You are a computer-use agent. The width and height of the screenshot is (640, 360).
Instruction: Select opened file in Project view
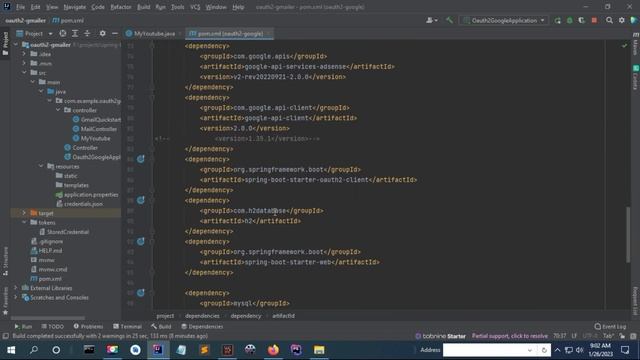click(x=62, y=33)
